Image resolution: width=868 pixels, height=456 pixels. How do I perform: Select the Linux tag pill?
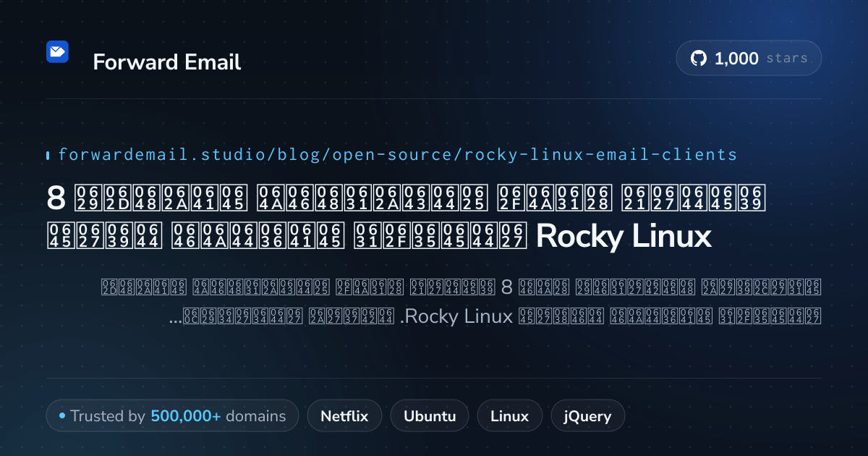coord(509,416)
